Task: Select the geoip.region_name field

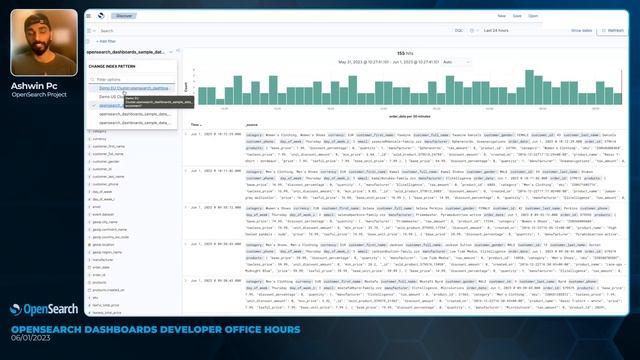Action: click(107, 252)
